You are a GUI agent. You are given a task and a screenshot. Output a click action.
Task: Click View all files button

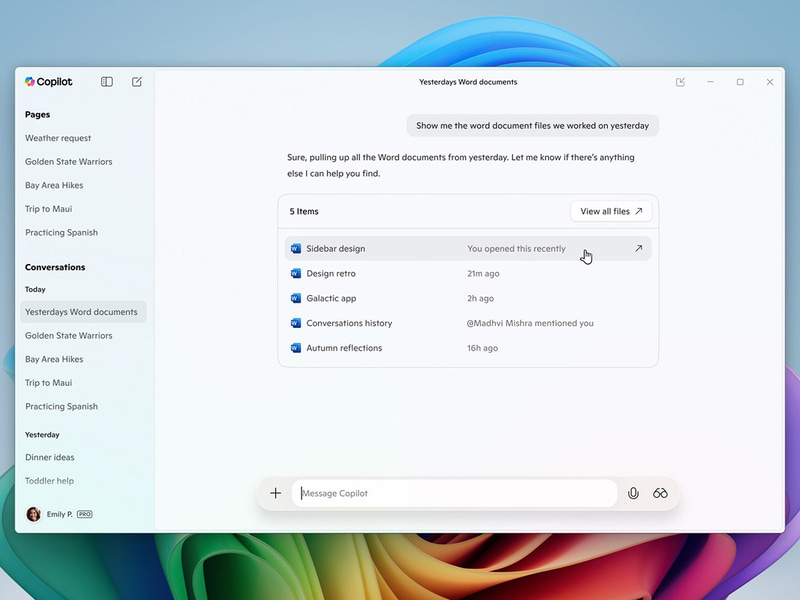(611, 211)
